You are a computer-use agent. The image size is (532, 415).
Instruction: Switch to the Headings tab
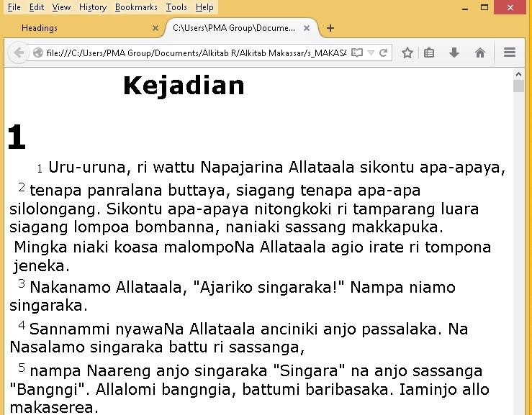(84, 28)
